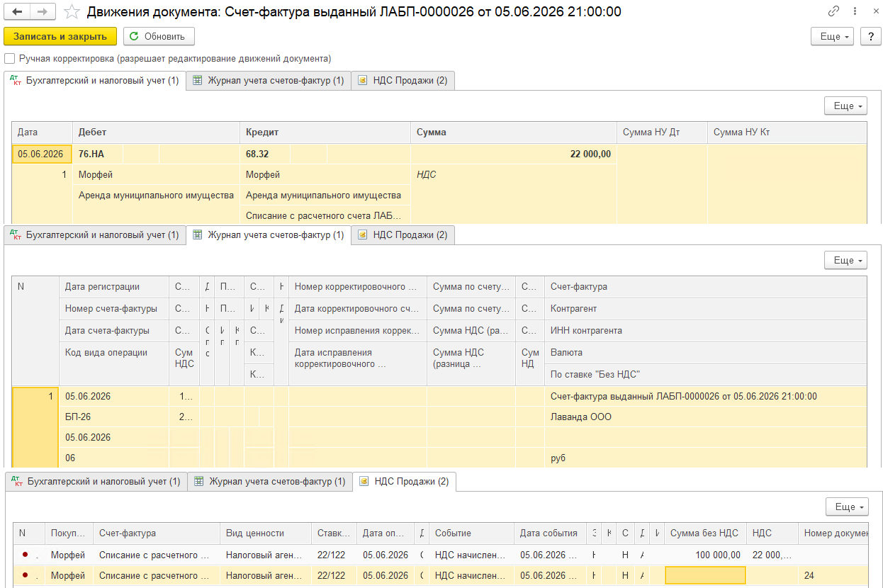
Task: Select Лаванда ООО counterparty cell
Action: (705, 417)
